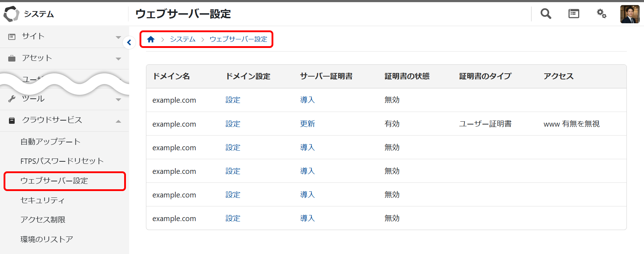
Task: Click 導入 link in first table row
Action: 307,100
